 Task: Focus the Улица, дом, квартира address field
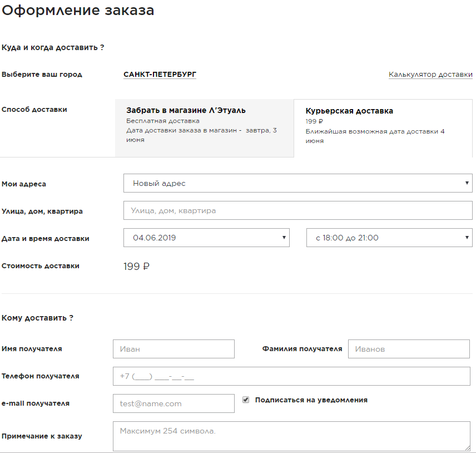tap(297, 211)
